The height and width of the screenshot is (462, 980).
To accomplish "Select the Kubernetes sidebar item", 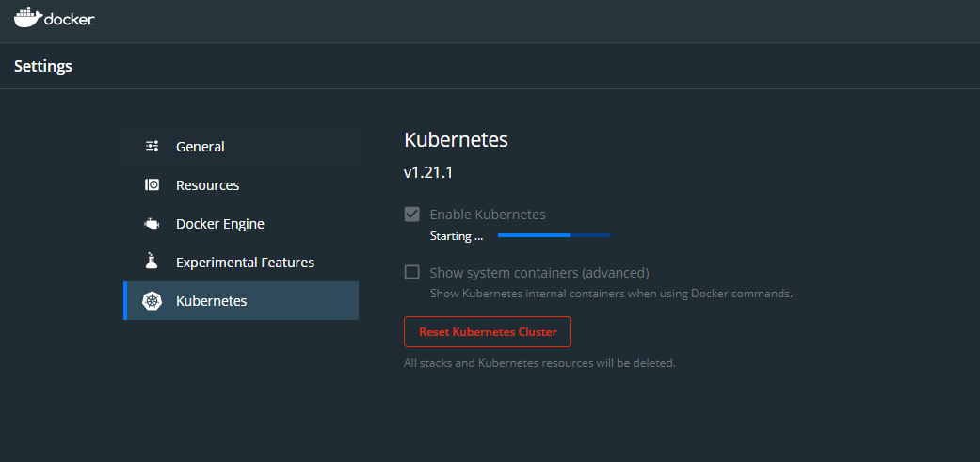I will pos(241,301).
